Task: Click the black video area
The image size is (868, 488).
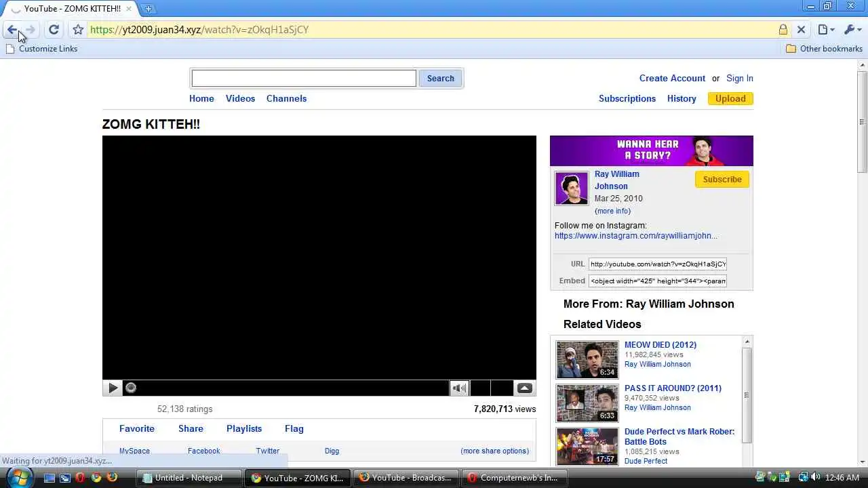Action: click(319, 258)
